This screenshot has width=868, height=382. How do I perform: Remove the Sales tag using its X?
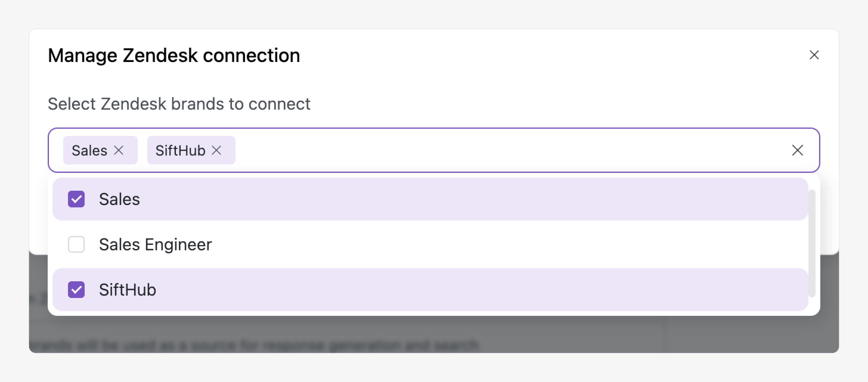[x=119, y=150]
